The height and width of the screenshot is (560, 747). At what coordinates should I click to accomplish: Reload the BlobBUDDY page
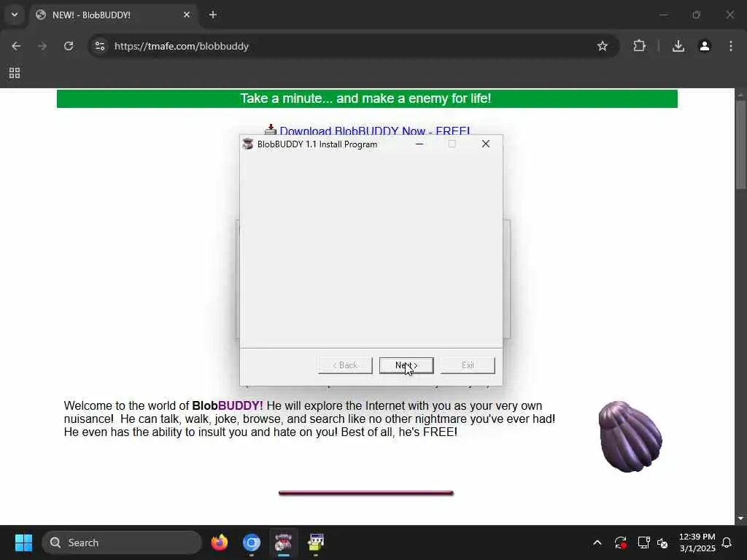(x=69, y=46)
